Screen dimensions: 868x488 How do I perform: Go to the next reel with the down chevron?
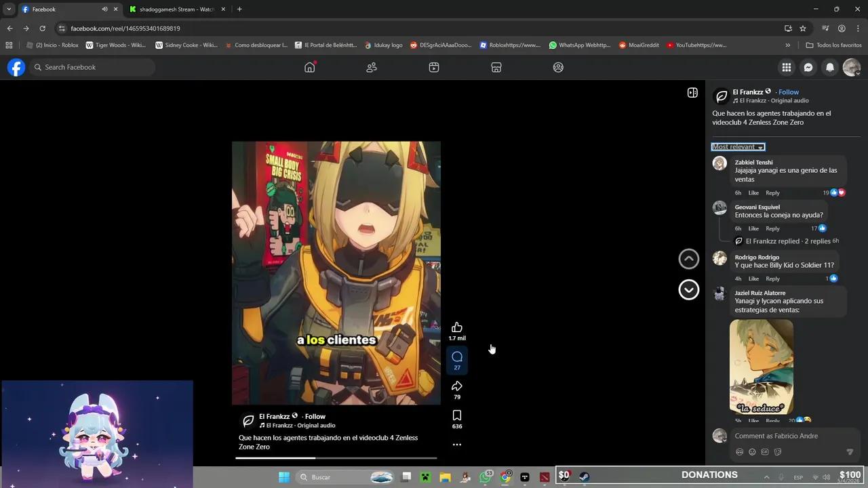(688, 289)
